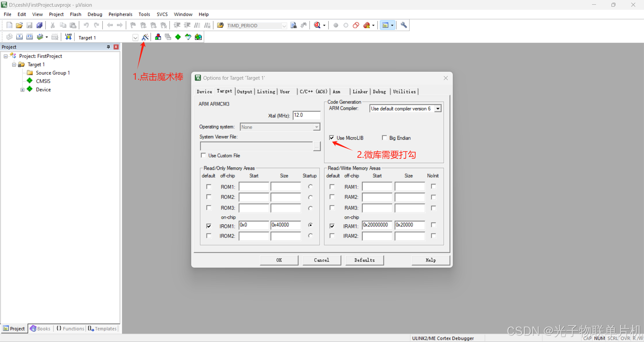Click the Rebuild all target files icon
The image size is (644, 342).
coord(30,37)
